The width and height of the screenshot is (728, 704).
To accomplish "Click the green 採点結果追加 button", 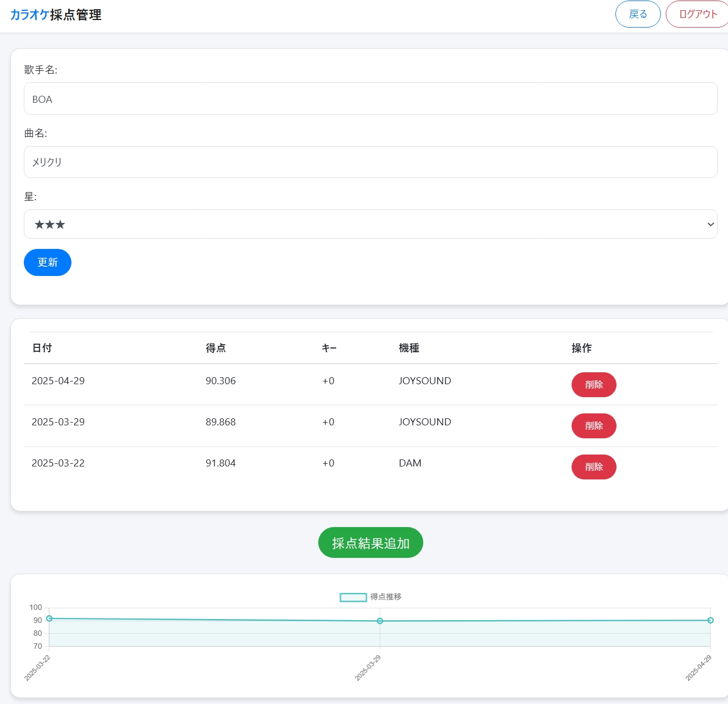I will pyautogui.click(x=370, y=543).
